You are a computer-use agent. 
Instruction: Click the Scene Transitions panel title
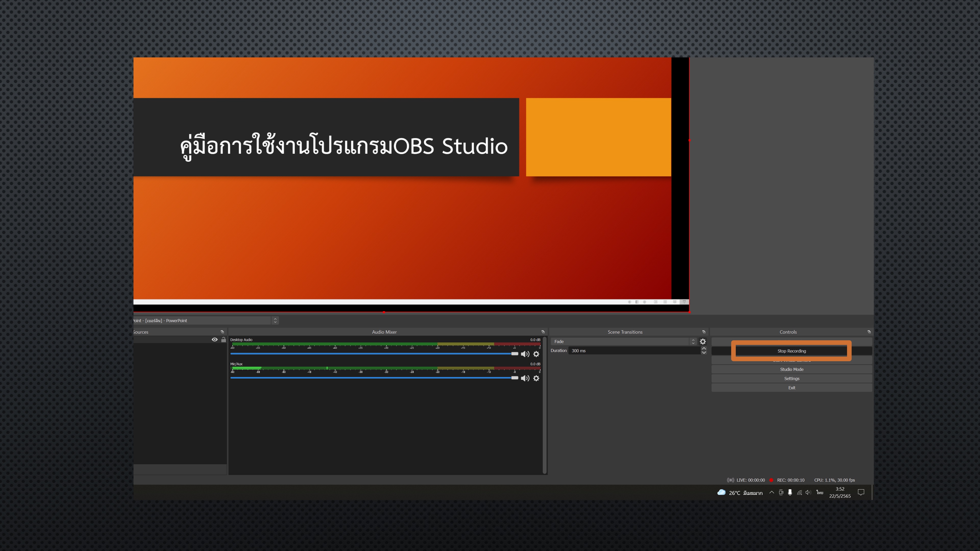click(625, 332)
